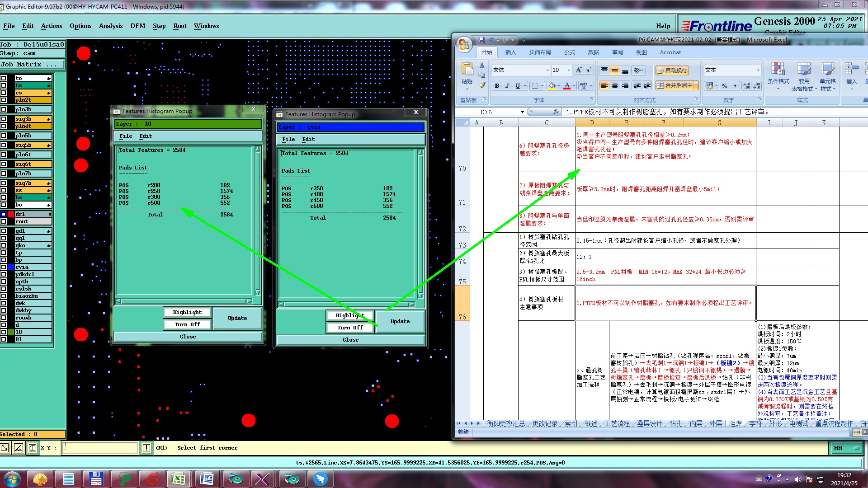Click the Bold formatting icon

pos(497,86)
